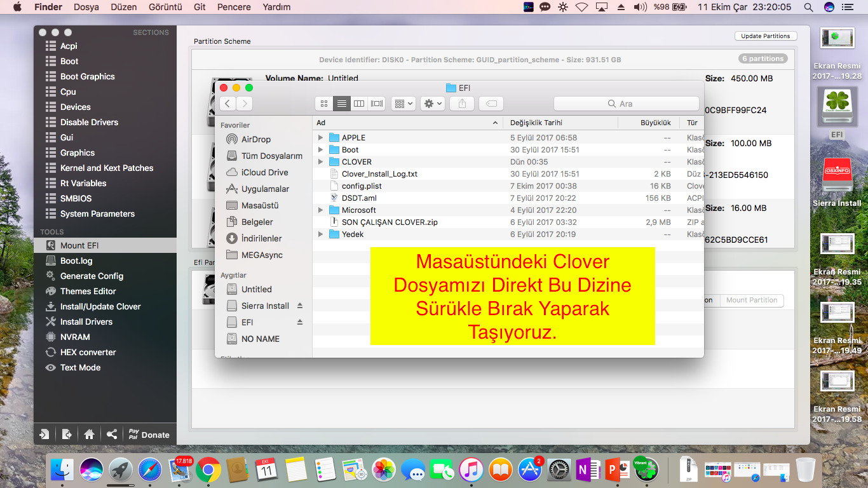Viewport: 868px width, 488px height.
Task: Click the PayPal Donate button
Action: pos(149,435)
